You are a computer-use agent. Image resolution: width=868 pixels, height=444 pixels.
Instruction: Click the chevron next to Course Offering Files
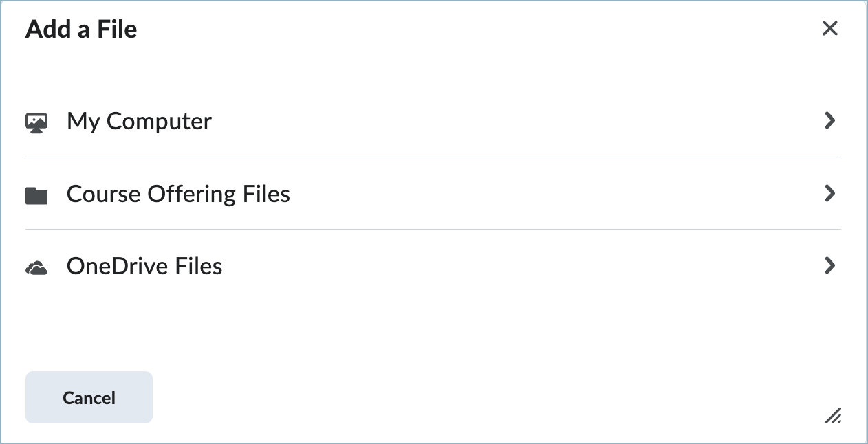pyautogui.click(x=830, y=194)
